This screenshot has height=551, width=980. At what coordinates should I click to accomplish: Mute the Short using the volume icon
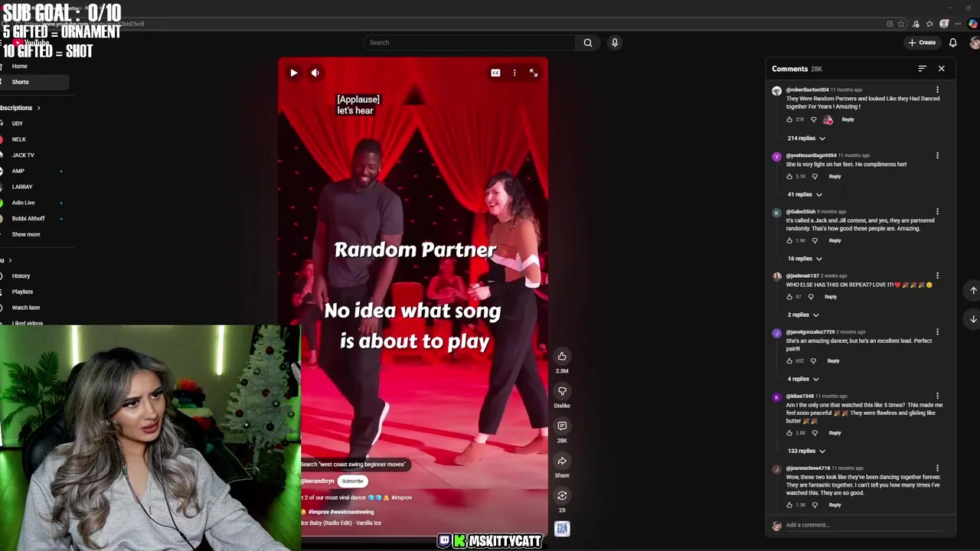[315, 73]
